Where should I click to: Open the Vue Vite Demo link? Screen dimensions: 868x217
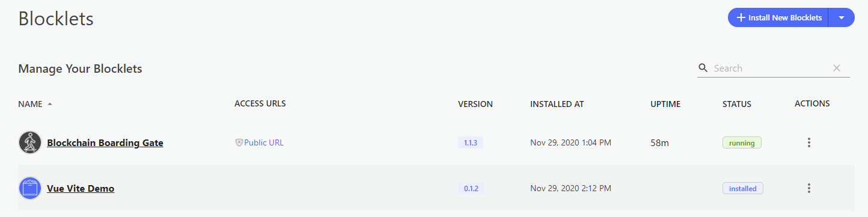coord(81,188)
